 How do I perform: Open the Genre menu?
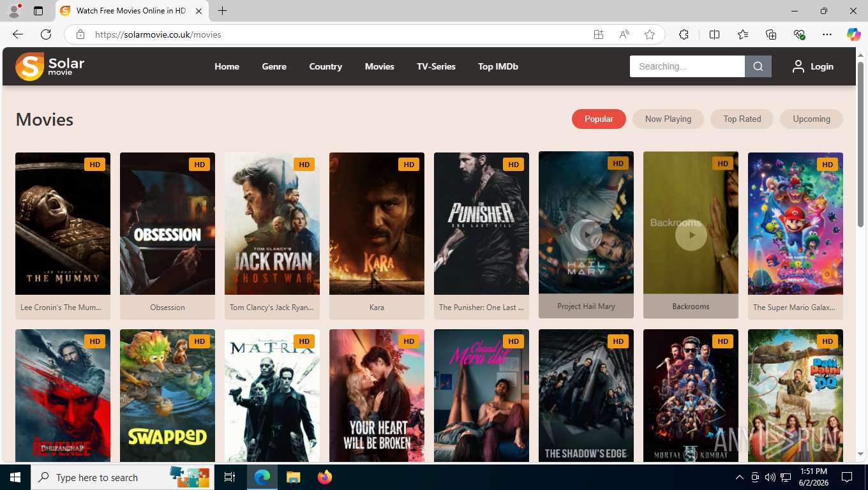pyautogui.click(x=274, y=66)
